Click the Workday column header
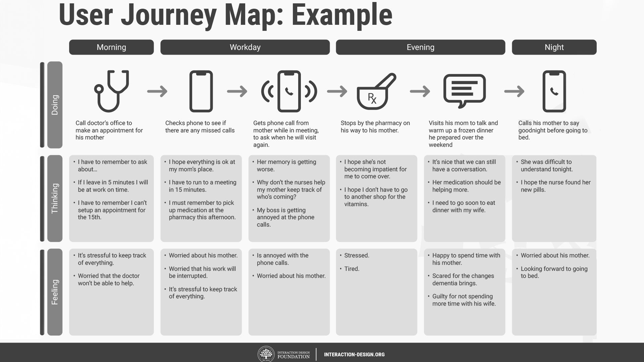 245,47
